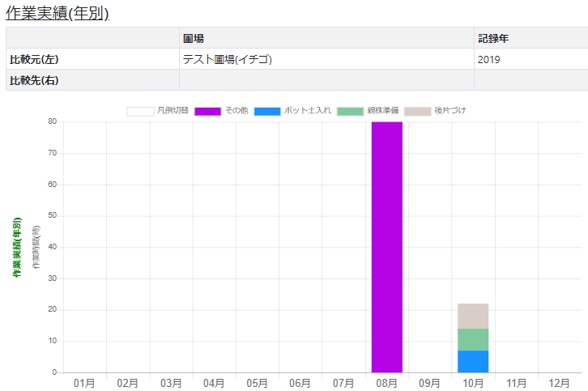Click the 作業実績(年別) heading link
The width and height of the screenshot is (588, 391).
pyautogui.click(x=58, y=14)
